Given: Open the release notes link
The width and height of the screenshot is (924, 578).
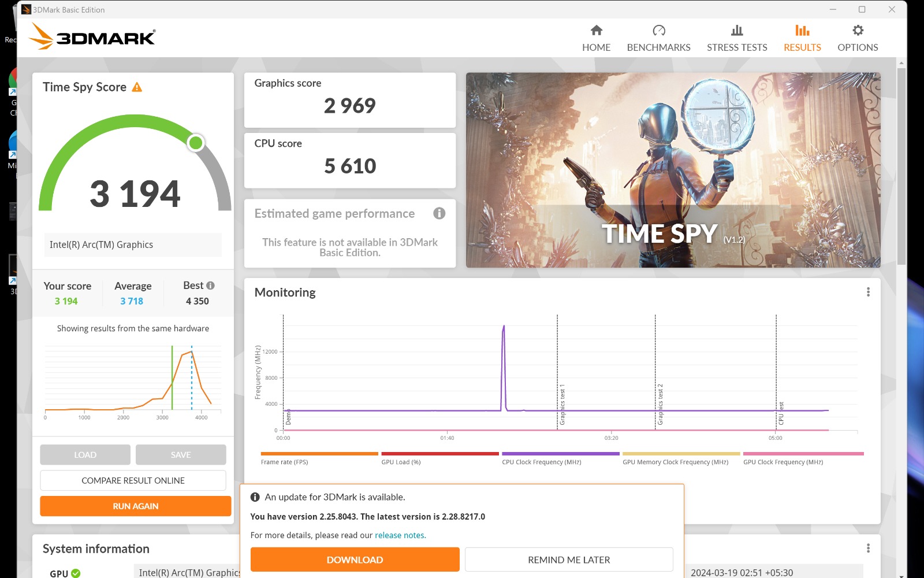Looking at the screenshot, I should click(400, 535).
